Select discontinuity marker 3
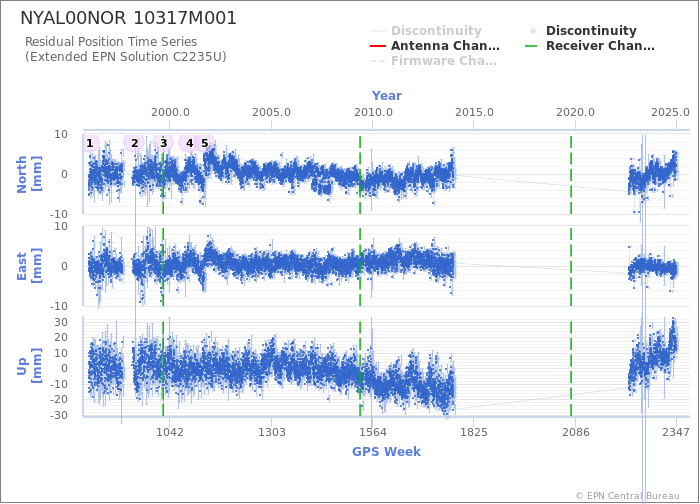 click(x=163, y=143)
